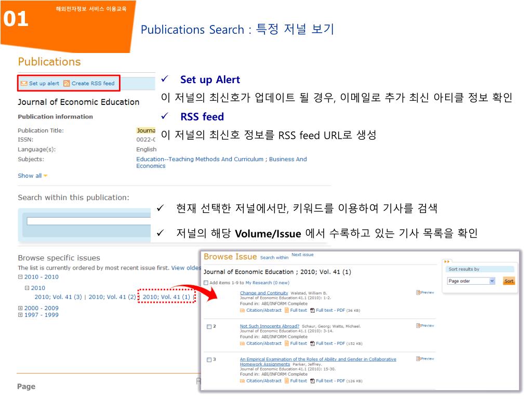Open issue 2010; Vol. 41 (2)
This screenshot has height=399, width=532.
(x=112, y=297)
